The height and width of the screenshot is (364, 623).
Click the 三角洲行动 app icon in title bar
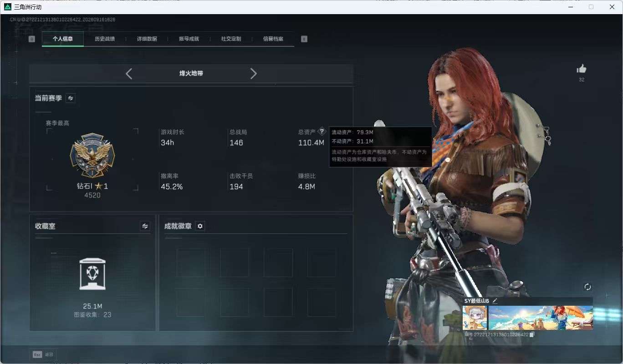(x=8, y=7)
